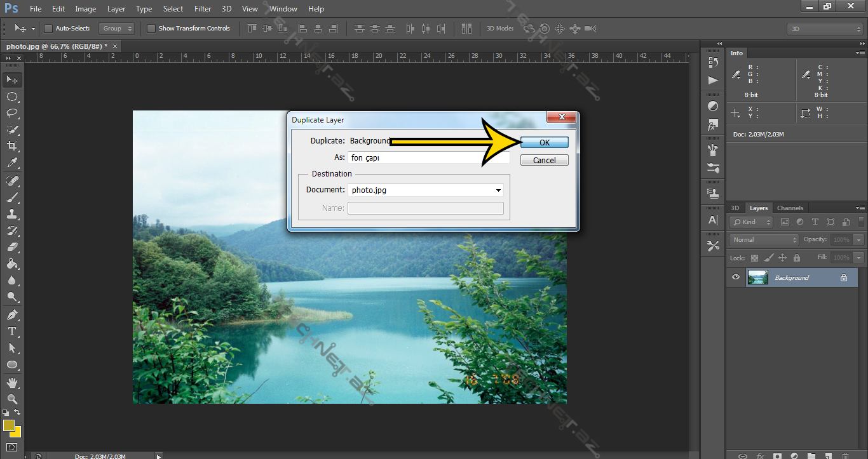Open the destination Document dropdown

[x=426, y=190]
